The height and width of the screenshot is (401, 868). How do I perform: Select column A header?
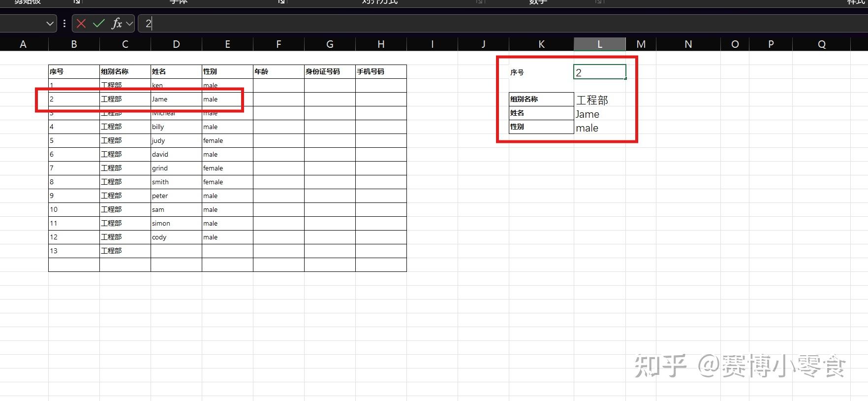click(23, 44)
